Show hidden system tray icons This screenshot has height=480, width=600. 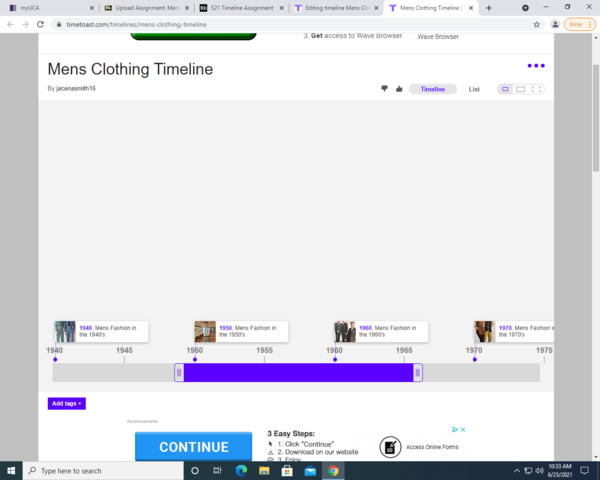click(517, 470)
